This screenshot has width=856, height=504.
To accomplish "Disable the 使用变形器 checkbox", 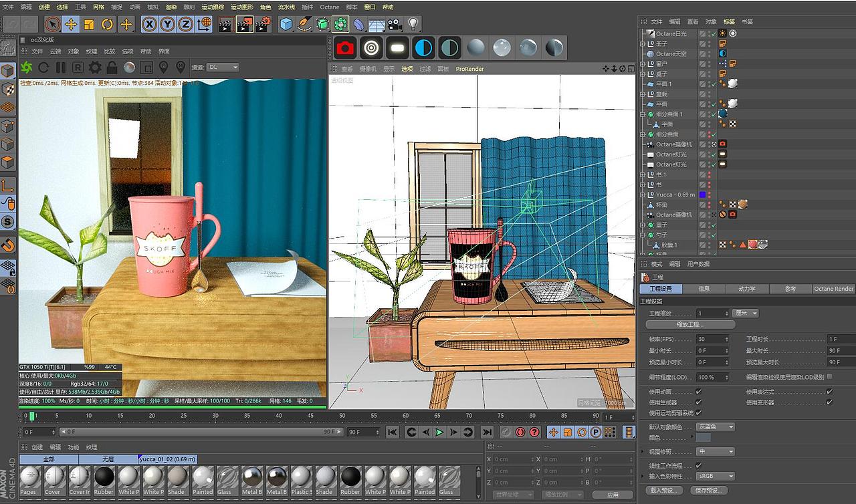I will tap(827, 401).
